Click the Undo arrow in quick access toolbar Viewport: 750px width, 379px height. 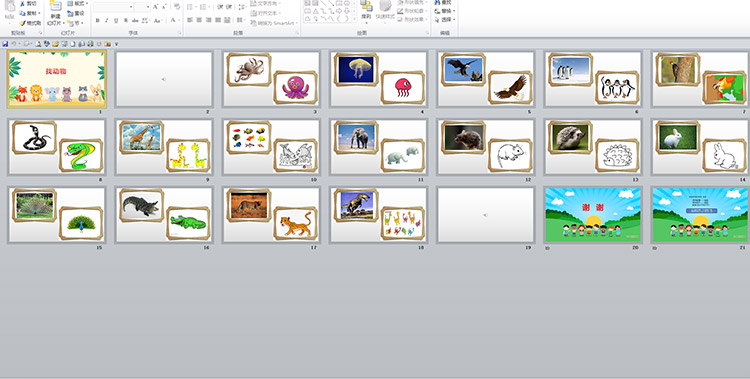tap(13, 44)
